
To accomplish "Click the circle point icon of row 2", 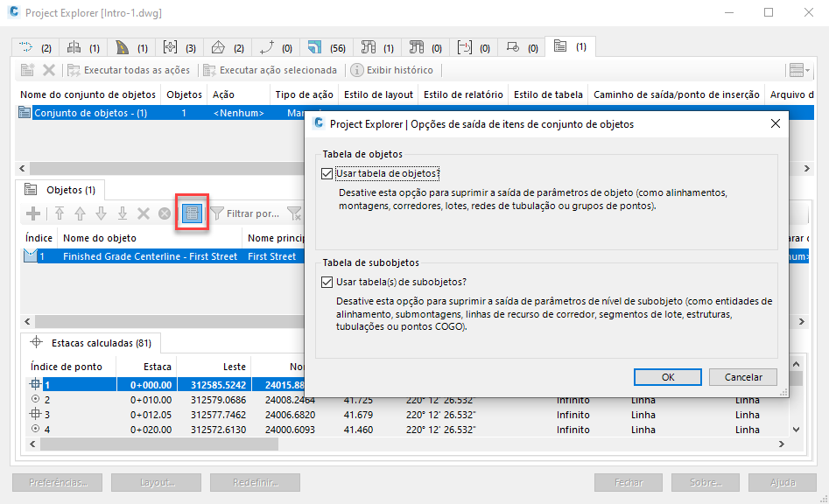I will (35, 399).
